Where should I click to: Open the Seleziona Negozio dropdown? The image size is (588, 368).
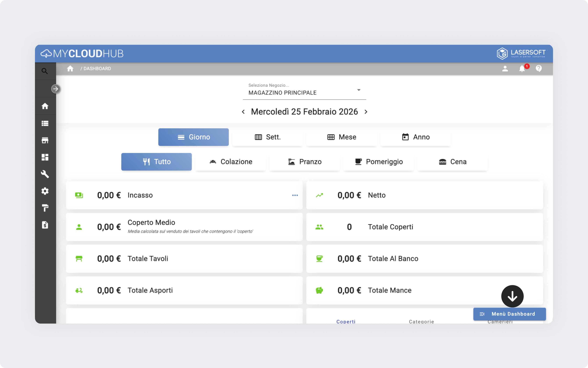pos(304,93)
